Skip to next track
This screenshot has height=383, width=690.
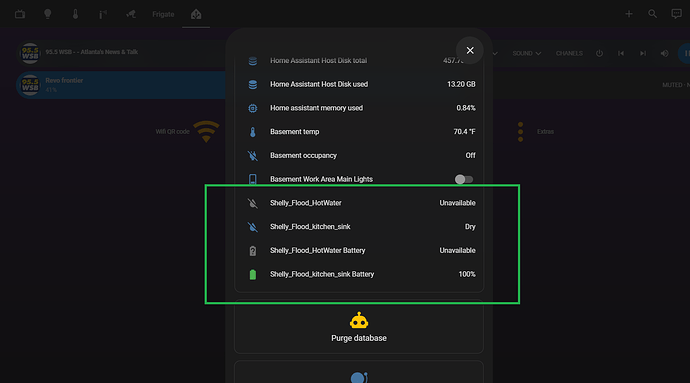coord(643,53)
